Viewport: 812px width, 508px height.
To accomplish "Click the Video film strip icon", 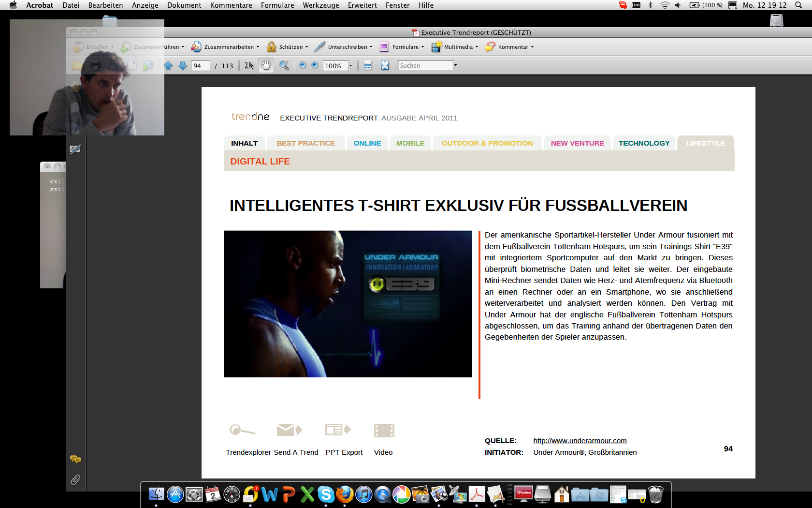I will (x=384, y=430).
